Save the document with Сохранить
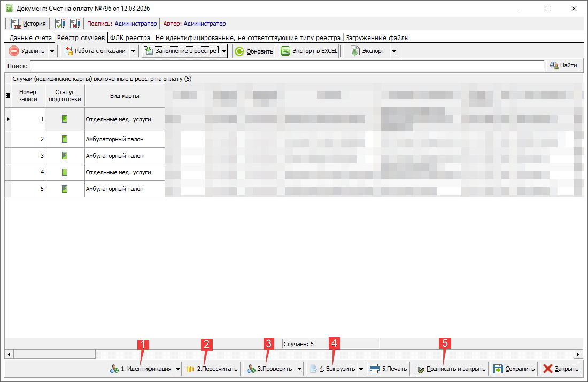 pos(514,369)
